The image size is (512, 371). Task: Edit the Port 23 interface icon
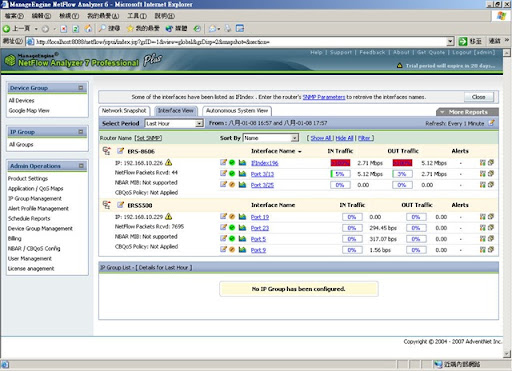[223, 228]
